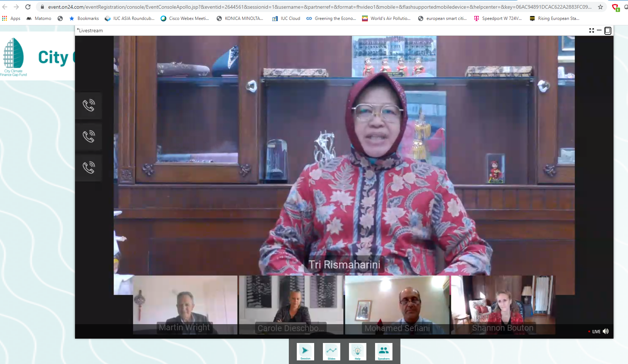Click the middle phone icon on video

[x=89, y=137]
